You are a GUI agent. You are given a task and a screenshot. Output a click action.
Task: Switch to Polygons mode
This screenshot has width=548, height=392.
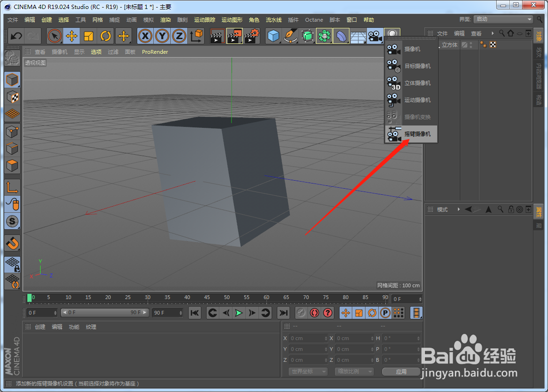[12, 166]
